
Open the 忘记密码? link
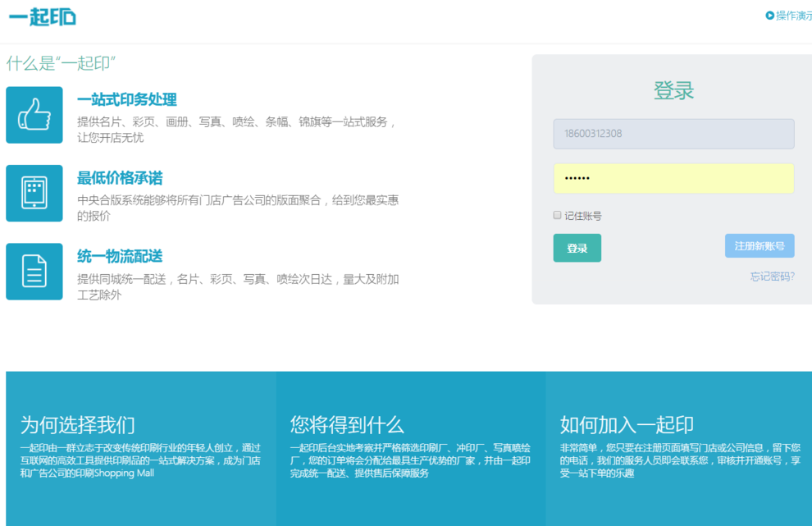(772, 277)
